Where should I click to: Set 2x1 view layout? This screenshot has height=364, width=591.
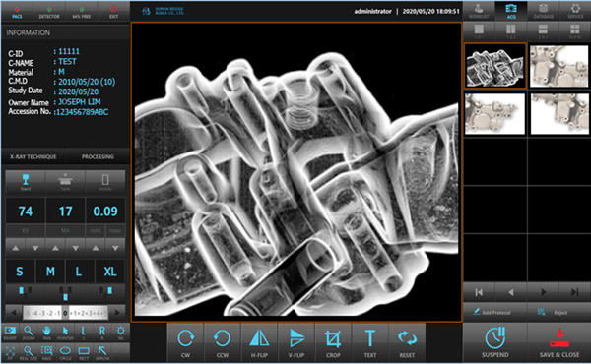click(543, 31)
